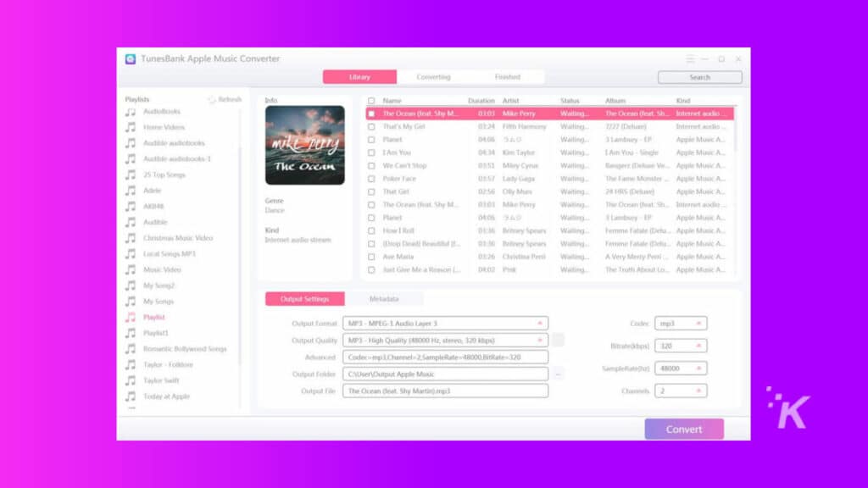Viewport: 868px width, 488px height.
Task: Click the Status column header
Action: (570, 101)
